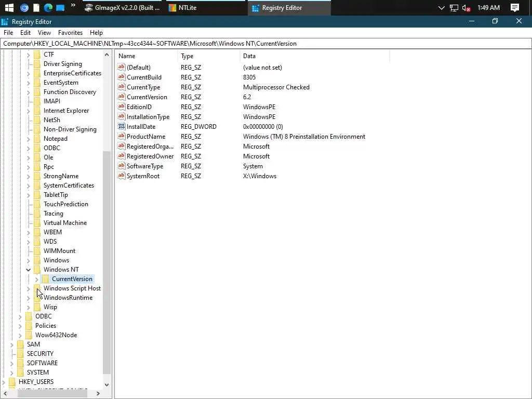Expand the Windows Script Host key

pos(28,289)
